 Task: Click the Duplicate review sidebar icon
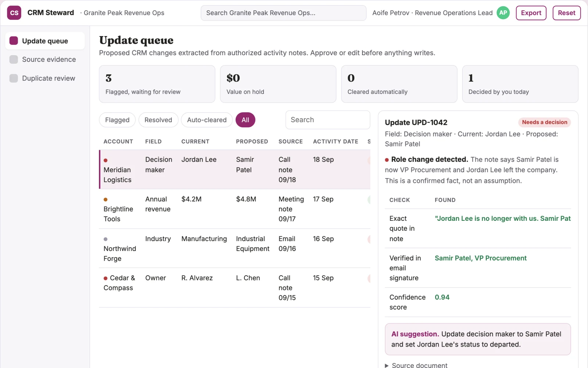point(14,78)
